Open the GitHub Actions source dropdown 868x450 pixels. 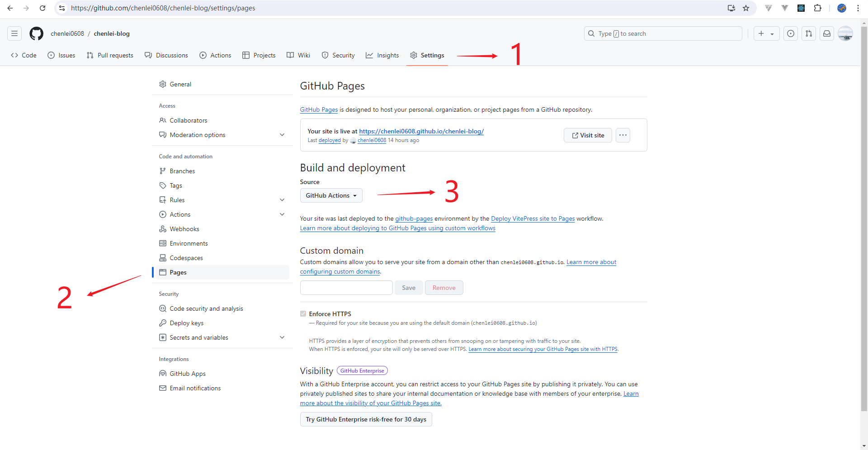331,195
